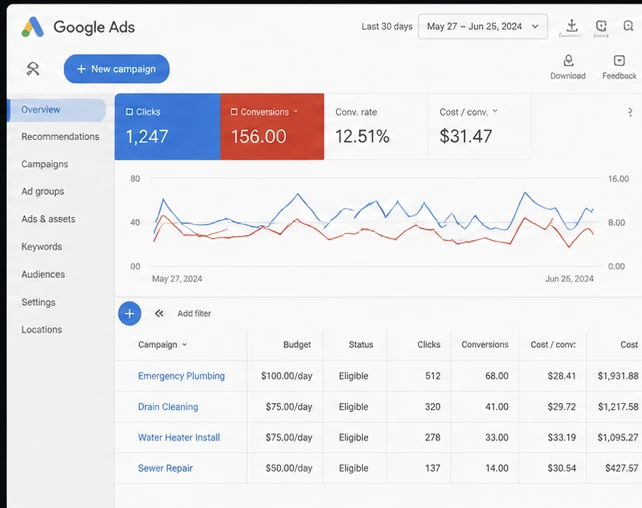The height and width of the screenshot is (508, 642).
Task: Open Recommendations in sidebar
Action: pyautogui.click(x=60, y=137)
